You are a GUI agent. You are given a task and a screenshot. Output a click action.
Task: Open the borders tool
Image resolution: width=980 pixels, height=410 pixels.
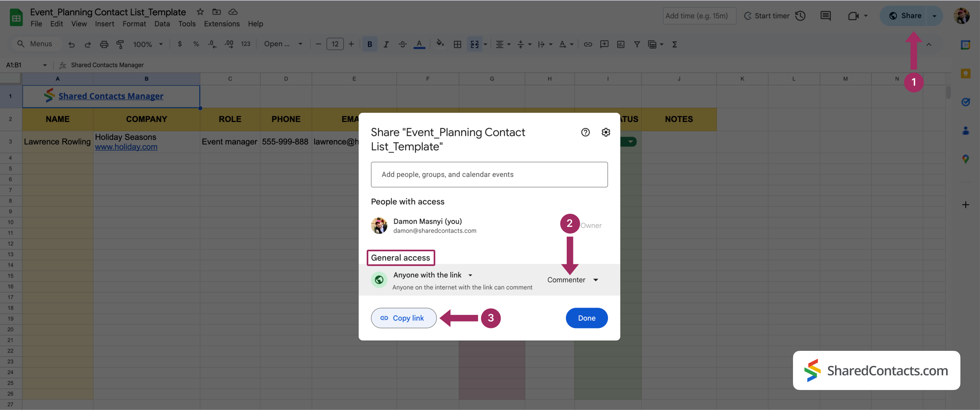(457, 44)
